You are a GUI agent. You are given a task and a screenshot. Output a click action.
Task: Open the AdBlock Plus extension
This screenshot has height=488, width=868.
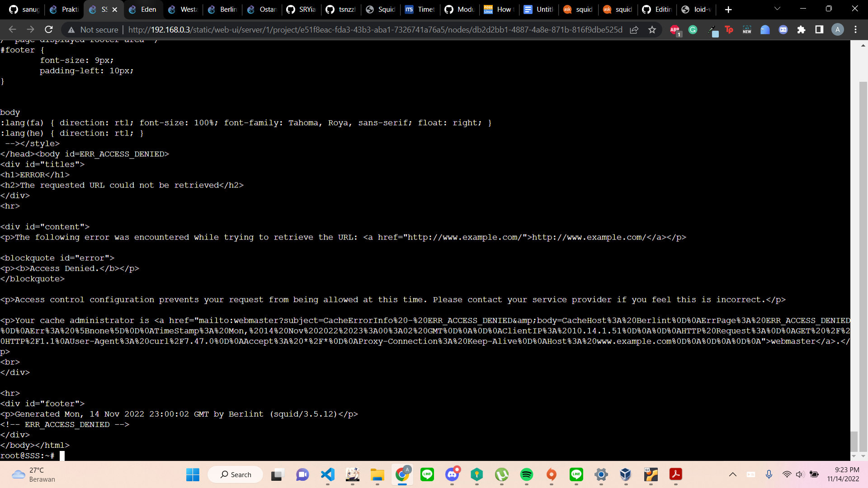[x=675, y=29]
